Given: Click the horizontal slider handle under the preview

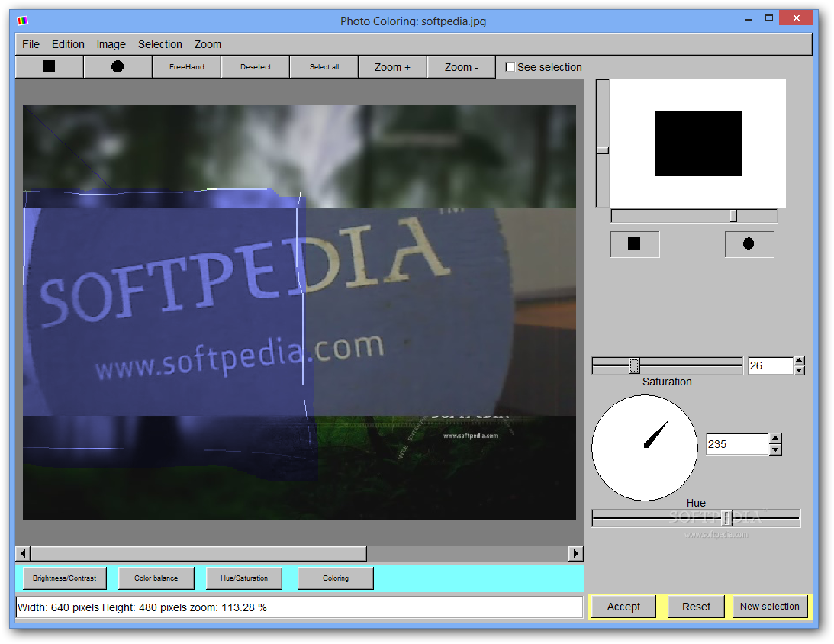Looking at the screenshot, I should tap(733, 216).
